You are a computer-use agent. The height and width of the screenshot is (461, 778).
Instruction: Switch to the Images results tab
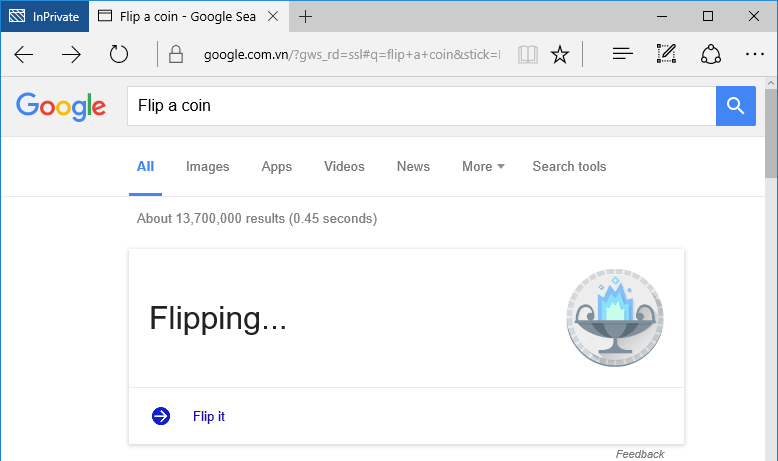pyautogui.click(x=207, y=167)
